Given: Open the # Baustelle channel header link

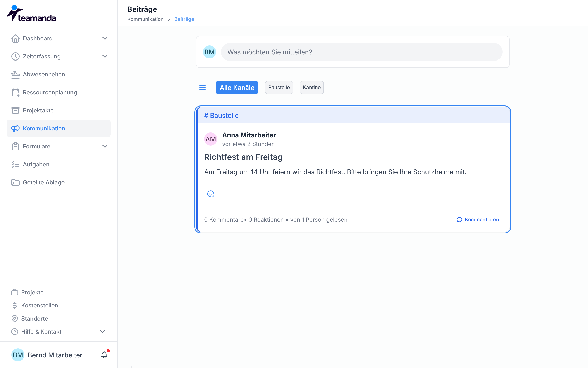Looking at the screenshot, I should point(221,116).
